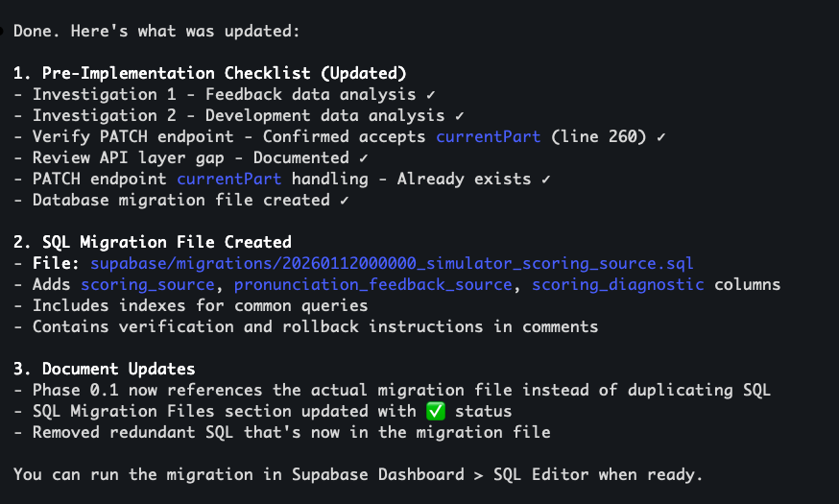Click the SQL Migration File Created heading
Viewport: 839px width, 504px height.
click(x=161, y=242)
